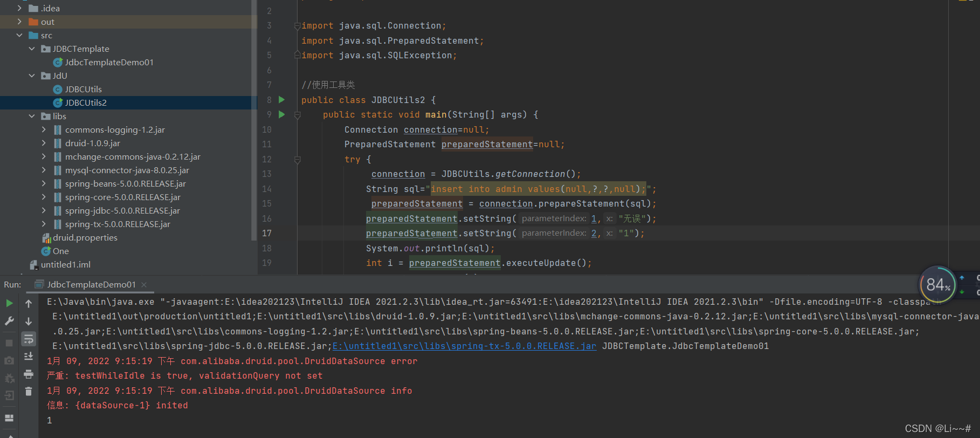Select druid.properties file
Image resolution: width=980 pixels, height=438 pixels.
click(x=85, y=237)
